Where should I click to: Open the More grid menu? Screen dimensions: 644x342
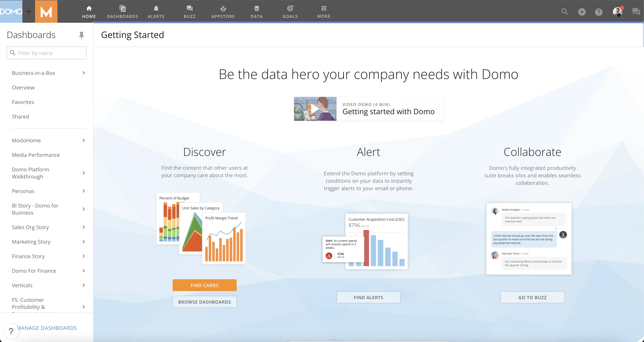pos(324,12)
